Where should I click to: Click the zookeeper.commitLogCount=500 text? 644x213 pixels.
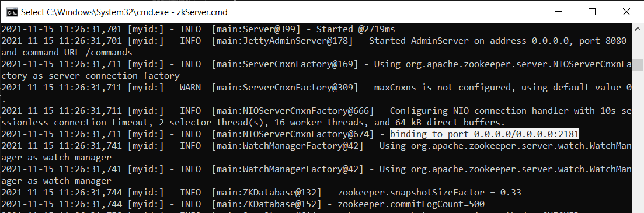click(411, 204)
